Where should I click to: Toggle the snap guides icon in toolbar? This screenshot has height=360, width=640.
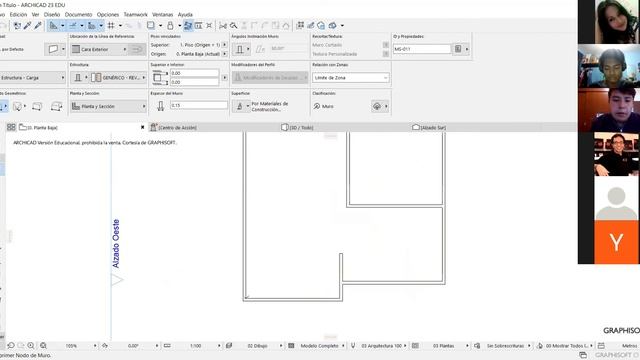73,25
